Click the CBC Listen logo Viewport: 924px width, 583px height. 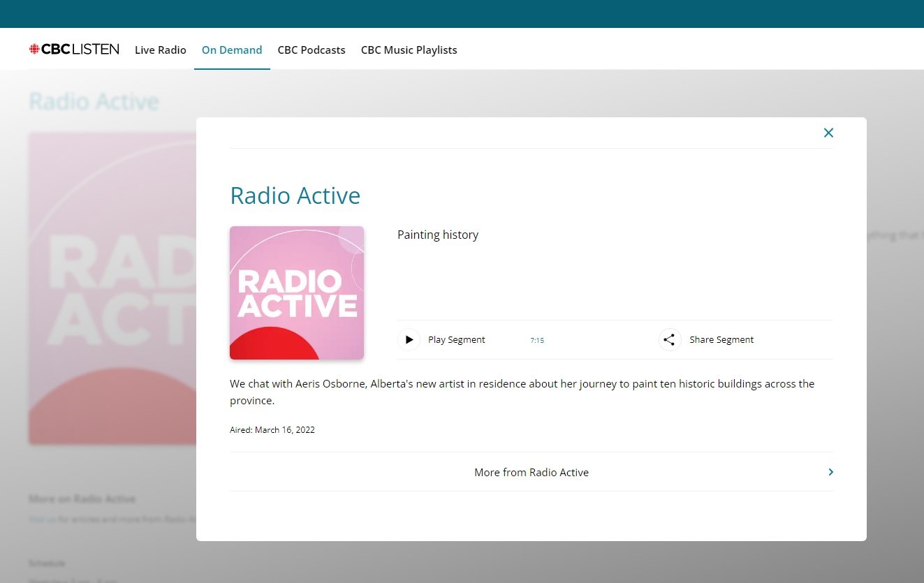(74, 49)
